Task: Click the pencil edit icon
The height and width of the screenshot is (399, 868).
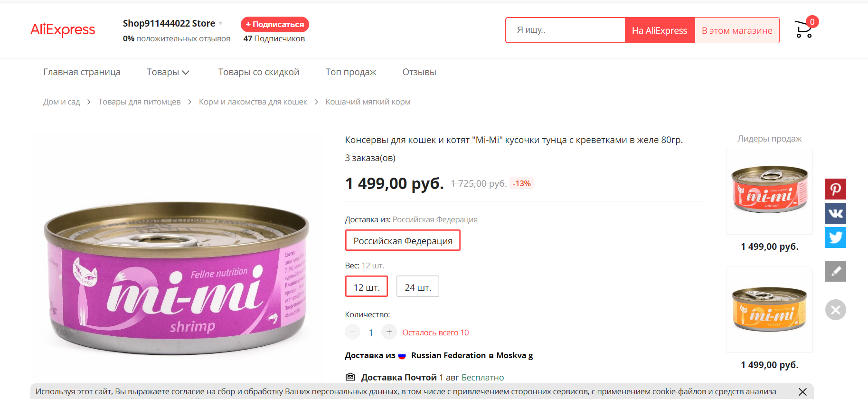Action: 836,271
